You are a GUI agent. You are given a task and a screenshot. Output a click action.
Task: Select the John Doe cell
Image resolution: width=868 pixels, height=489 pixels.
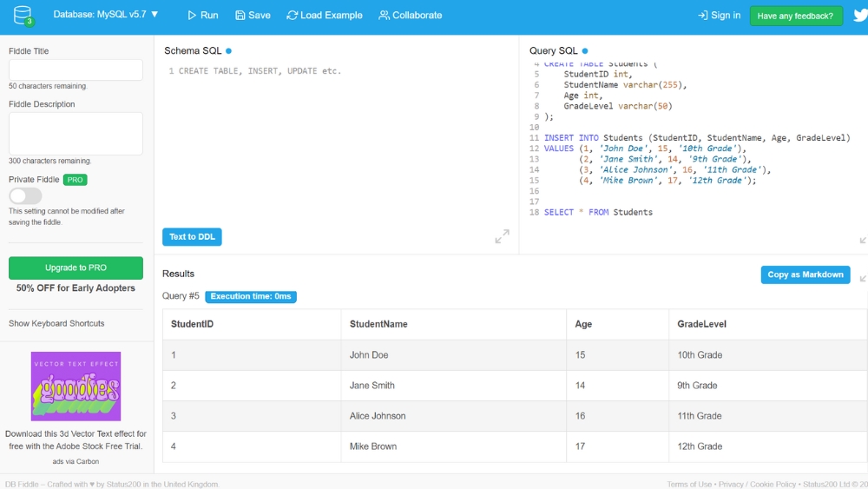453,355
